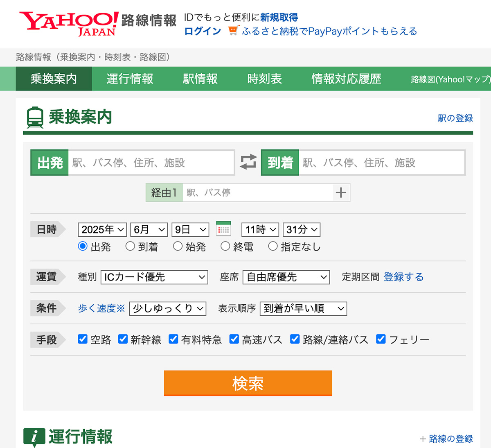Open the 2025年 year dropdown
Image resolution: width=491 pixels, height=448 pixels.
coord(102,229)
